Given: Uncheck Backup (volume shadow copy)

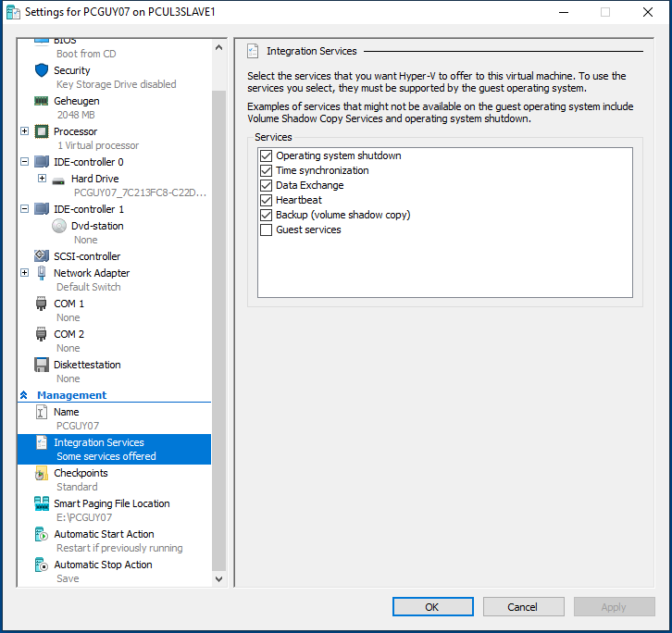Looking at the screenshot, I should [267, 215].
